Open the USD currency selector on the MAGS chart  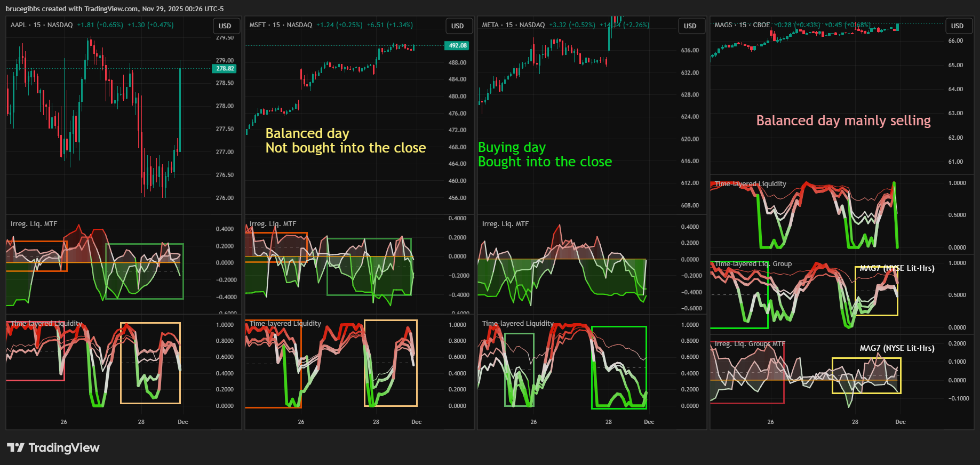point(957,26)
